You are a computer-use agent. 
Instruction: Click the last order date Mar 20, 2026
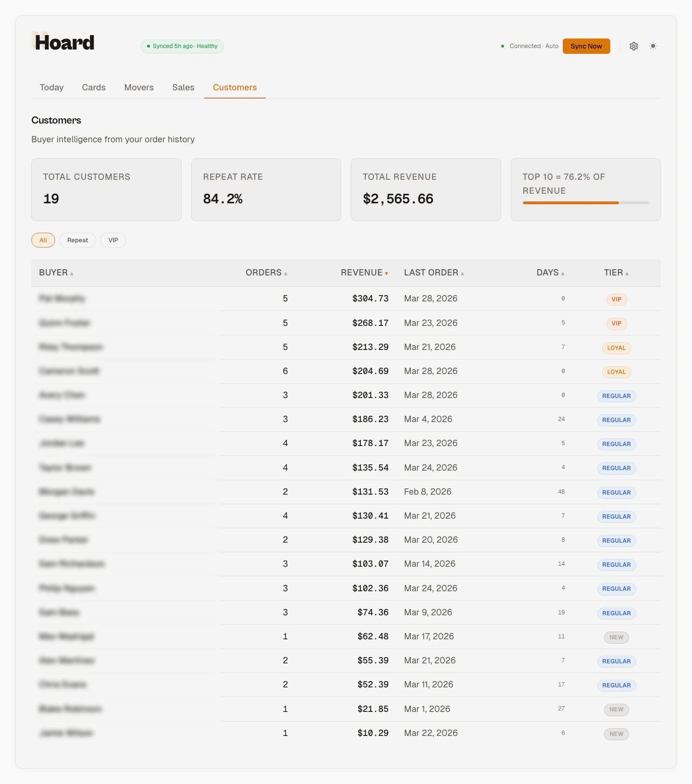pos(431,540)
